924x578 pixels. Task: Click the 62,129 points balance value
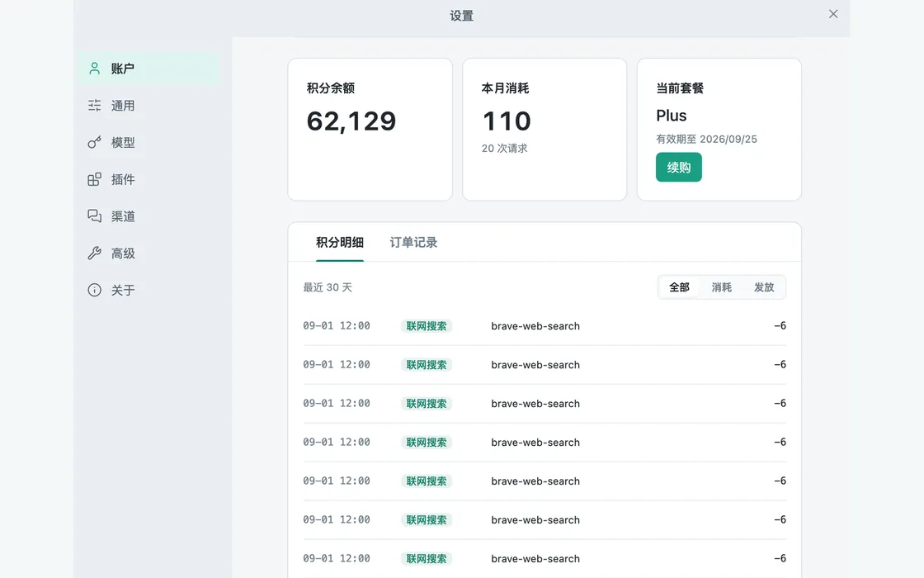[x=351, y=121]
